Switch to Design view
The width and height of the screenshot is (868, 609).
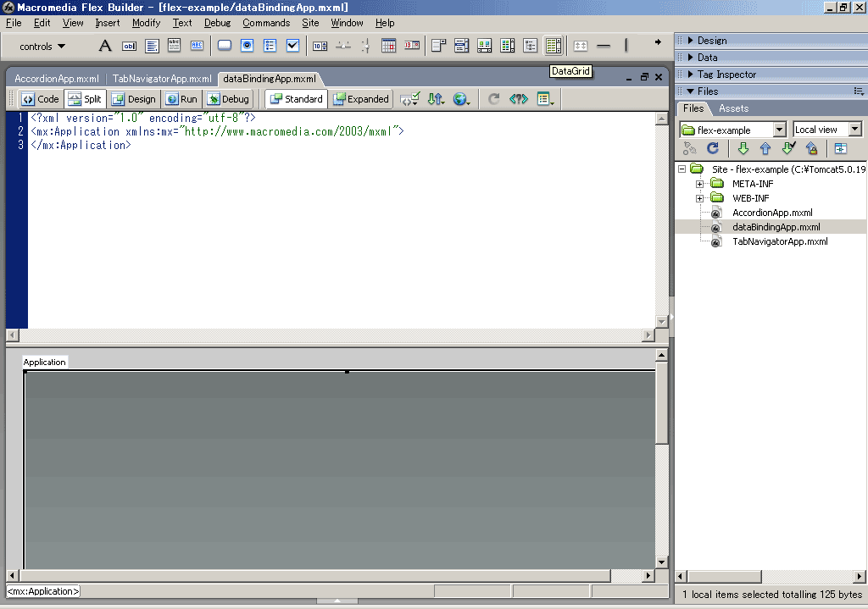[134, 99]
